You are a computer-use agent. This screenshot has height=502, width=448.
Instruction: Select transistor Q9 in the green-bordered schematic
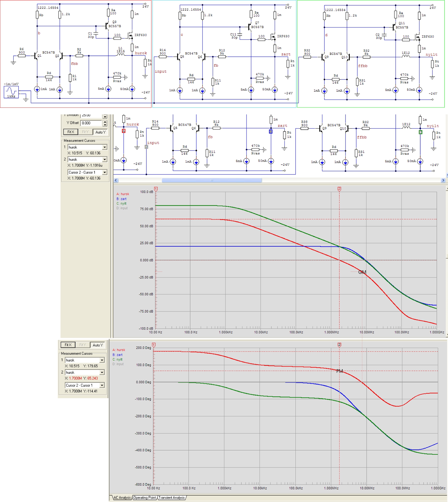click(323, 57)
